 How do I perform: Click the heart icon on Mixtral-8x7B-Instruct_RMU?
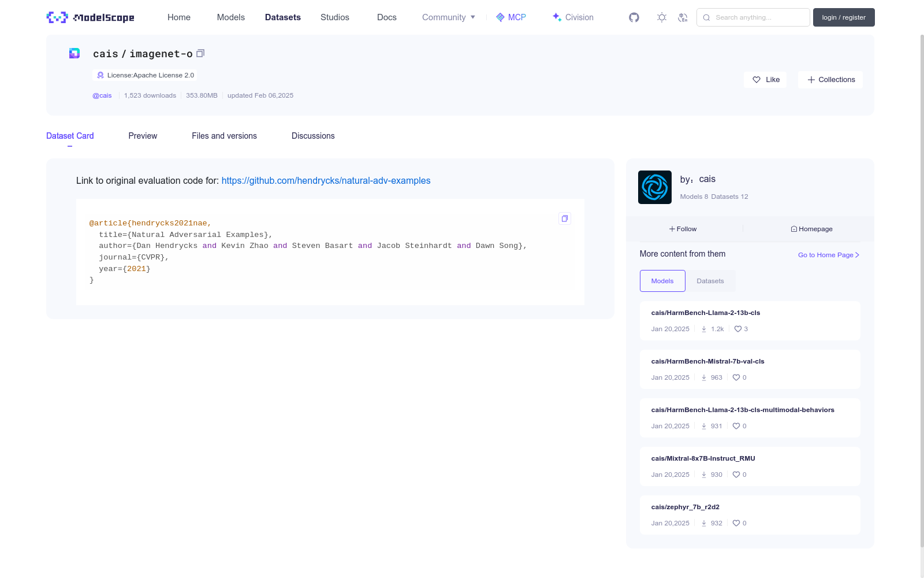(736, 475)
